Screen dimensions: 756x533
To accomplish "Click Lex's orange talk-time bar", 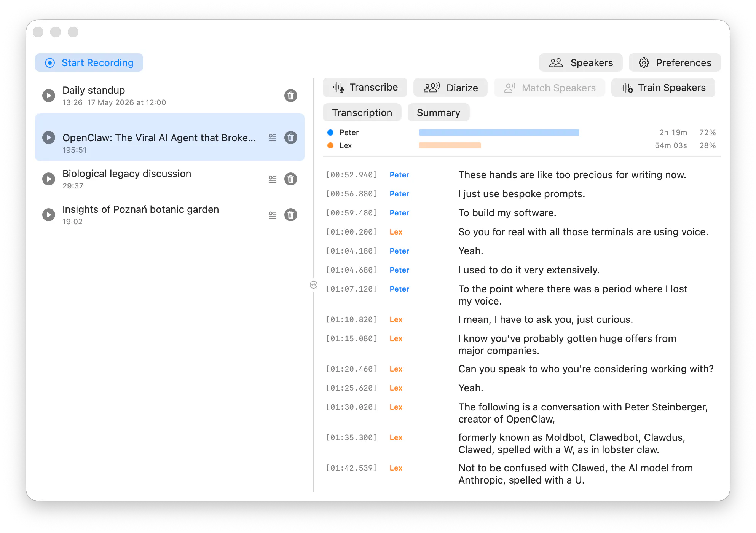I will pos(450,145).
